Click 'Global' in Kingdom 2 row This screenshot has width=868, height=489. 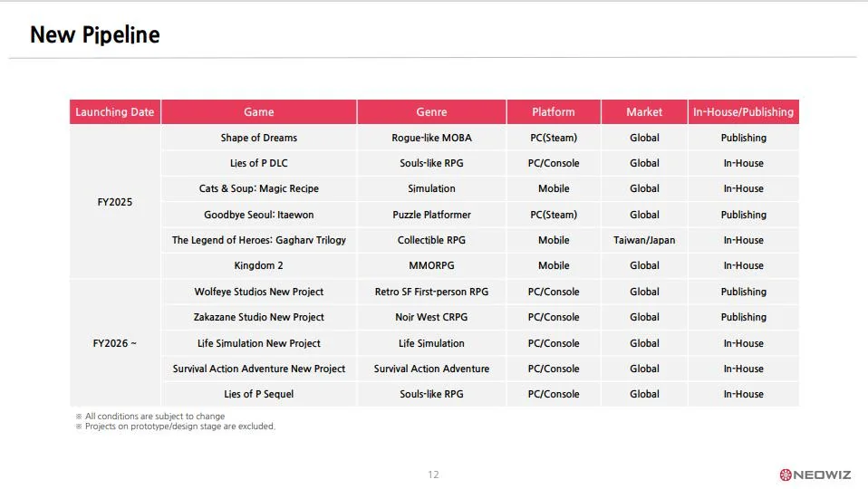pos(644,265)
